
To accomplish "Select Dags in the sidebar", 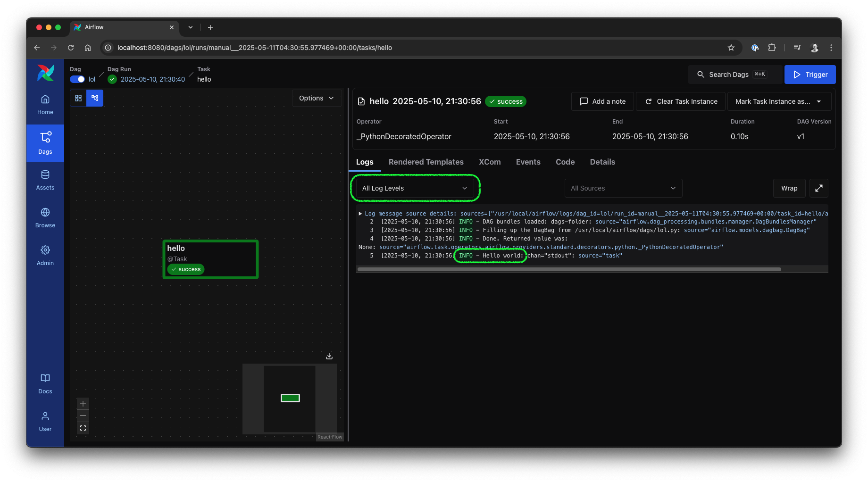I will 45,143.
